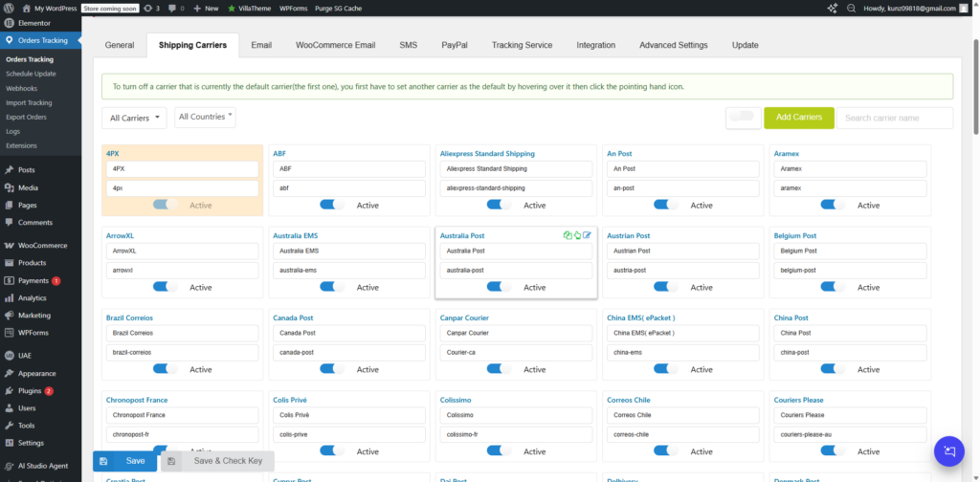Open the comments bubble icon in admin bar
The height and width of the screenshot is (482, 980).
[172, 8]
